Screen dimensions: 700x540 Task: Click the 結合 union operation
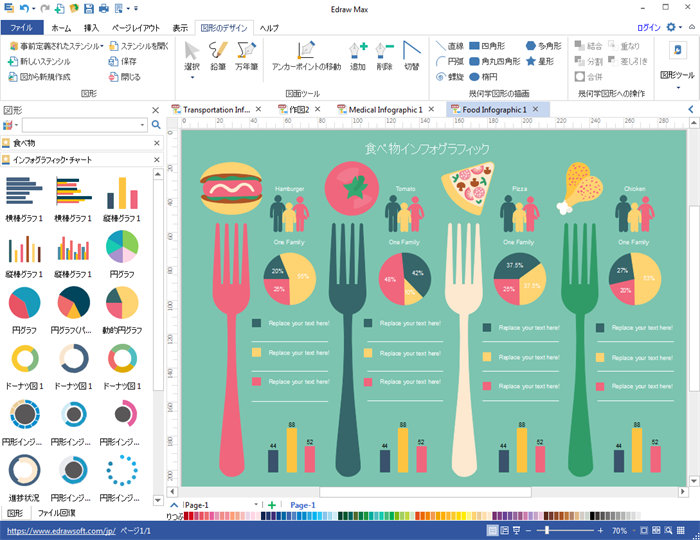click(588, 46)
